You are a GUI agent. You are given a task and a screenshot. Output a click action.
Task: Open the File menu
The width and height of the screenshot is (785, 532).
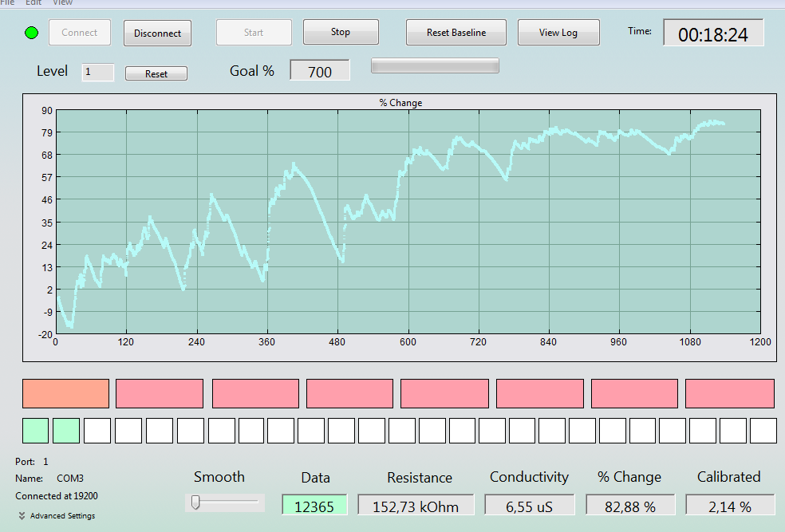(7, 2)
